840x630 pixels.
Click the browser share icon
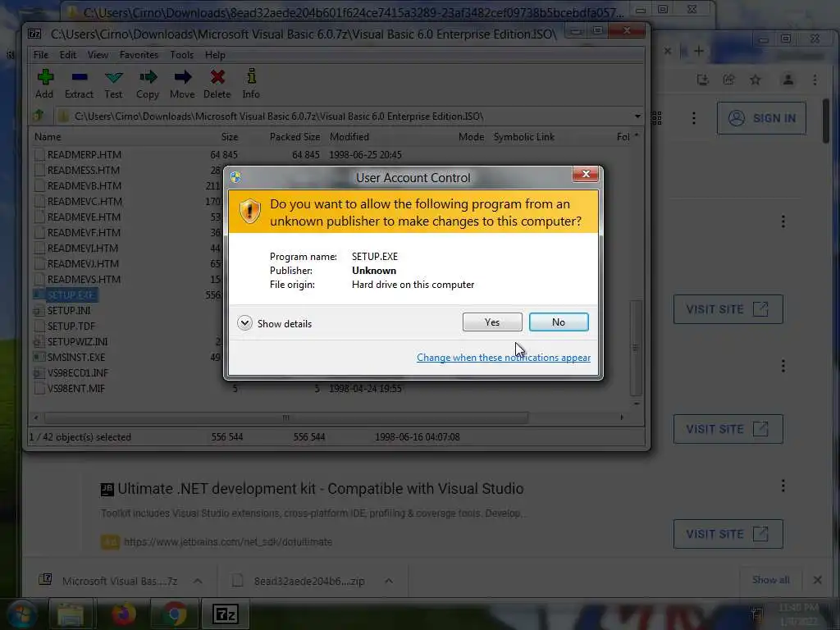point(729,80)
